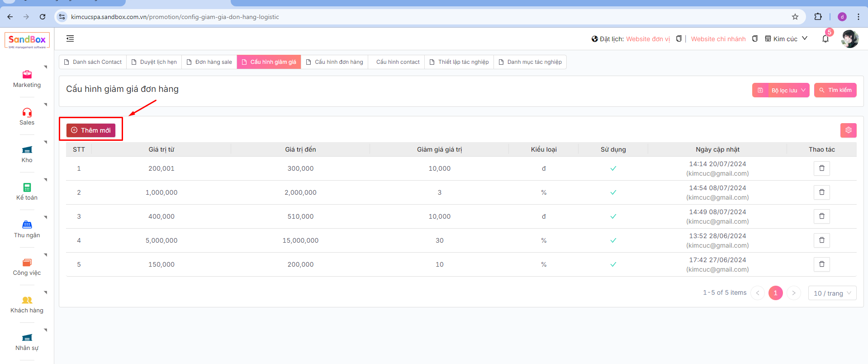The width and height of the screenshot is (868, 364).
Task: Click the browser address bar URL
Action: pos(175,17)
